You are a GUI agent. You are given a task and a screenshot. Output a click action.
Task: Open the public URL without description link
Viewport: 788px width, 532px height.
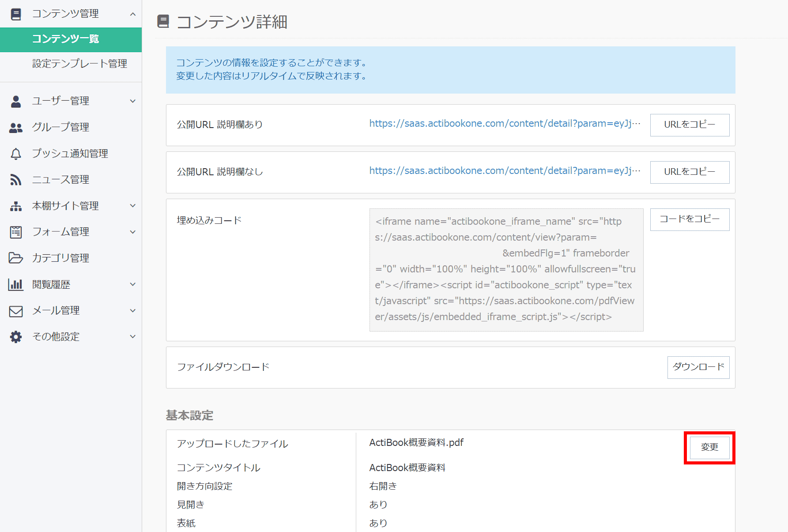coord(504,171)
